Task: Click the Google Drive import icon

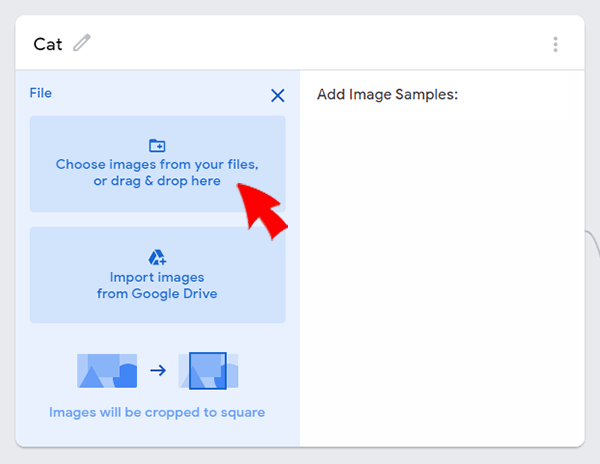Action: pos(157,257)
